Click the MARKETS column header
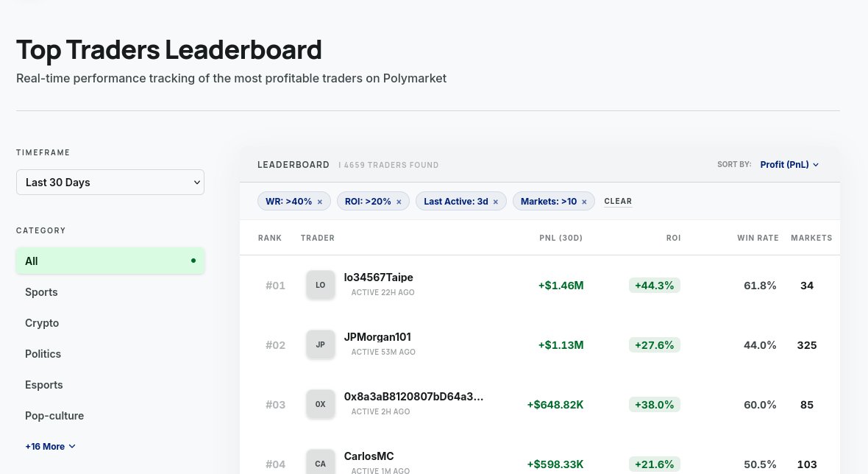The height and width of the screenshot is (474, 868). coord(811,238)
